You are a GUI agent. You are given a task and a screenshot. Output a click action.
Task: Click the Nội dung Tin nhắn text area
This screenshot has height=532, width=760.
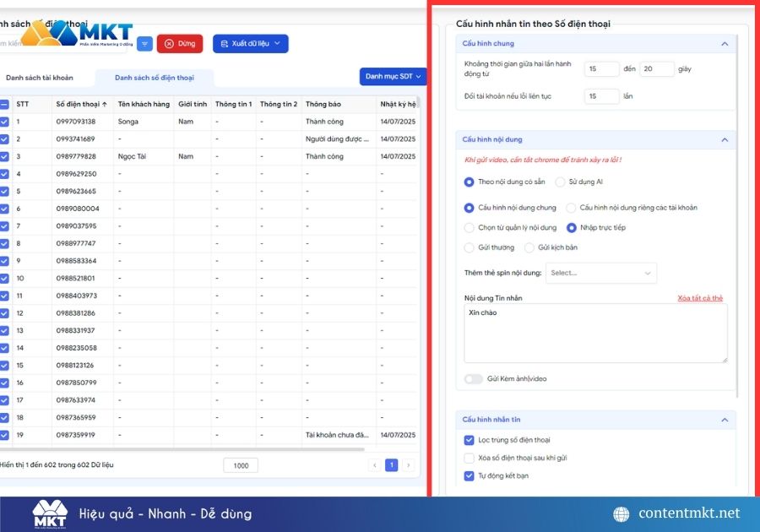595,334
